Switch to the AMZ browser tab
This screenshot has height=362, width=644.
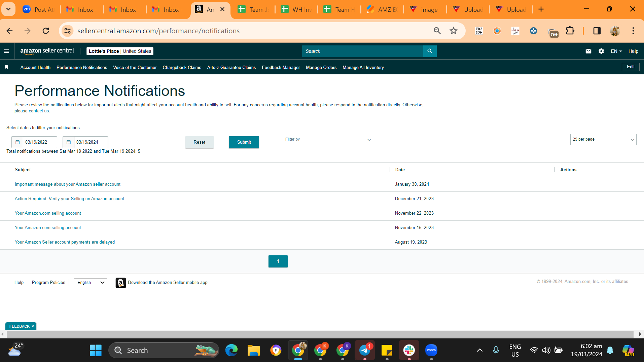point(382,9)
